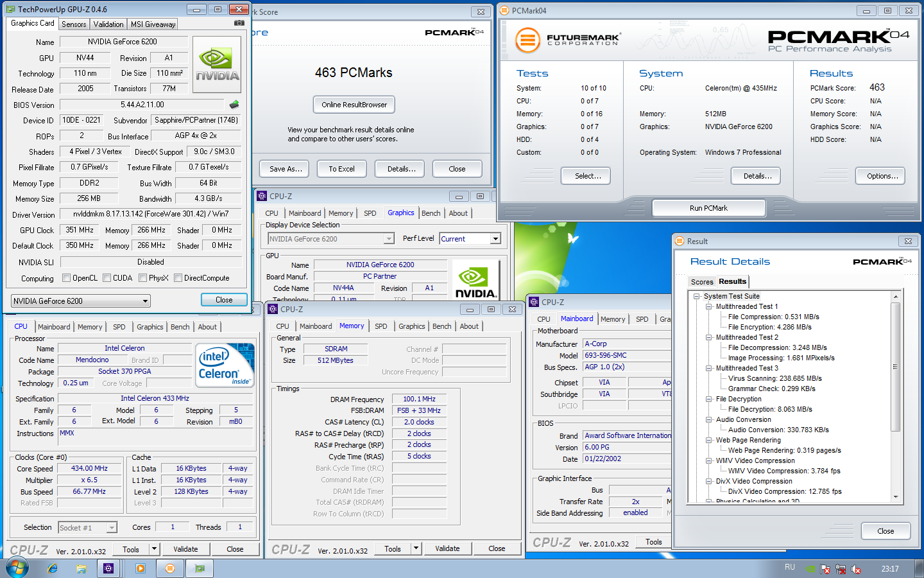Click the NVIDIA logo in GPU-Z window

(x=217, y=64)
